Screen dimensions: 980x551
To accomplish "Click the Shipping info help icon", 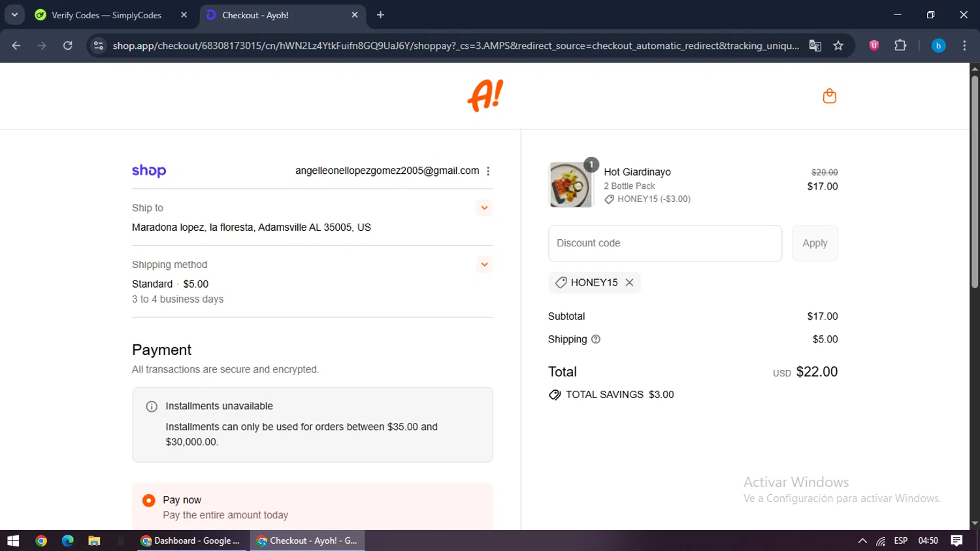I will 596,339.
